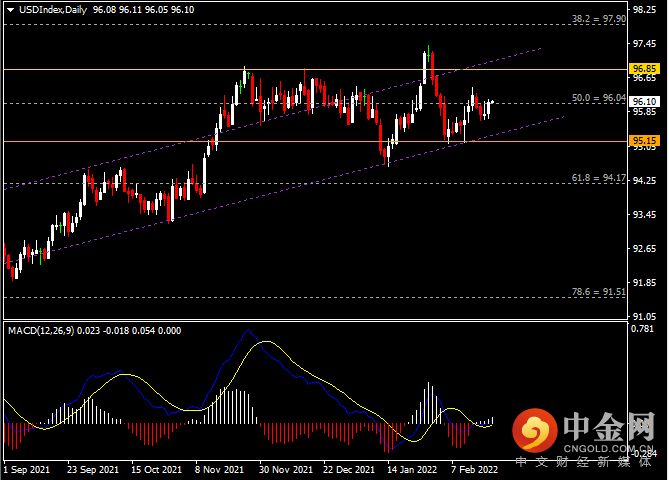The image size is (669, 480).
Task: Select the 23 Sep 2021 date marker
Action: (x=93, y=470)
